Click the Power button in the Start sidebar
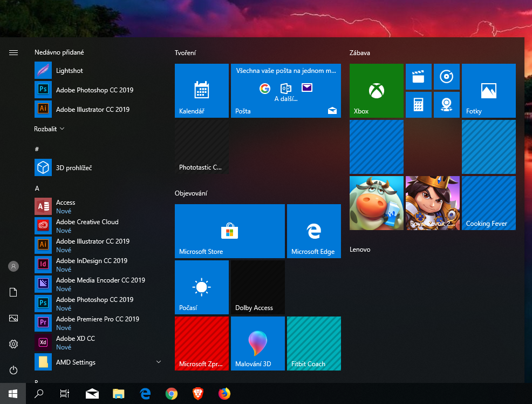Screen dimensions: 532x404 click(x=13, y=370)
